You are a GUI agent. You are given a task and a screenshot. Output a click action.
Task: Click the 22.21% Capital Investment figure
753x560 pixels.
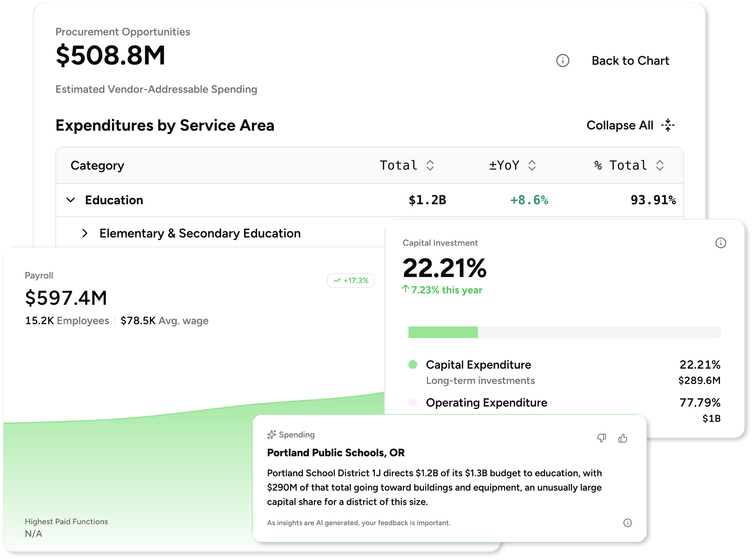point(445,268)
